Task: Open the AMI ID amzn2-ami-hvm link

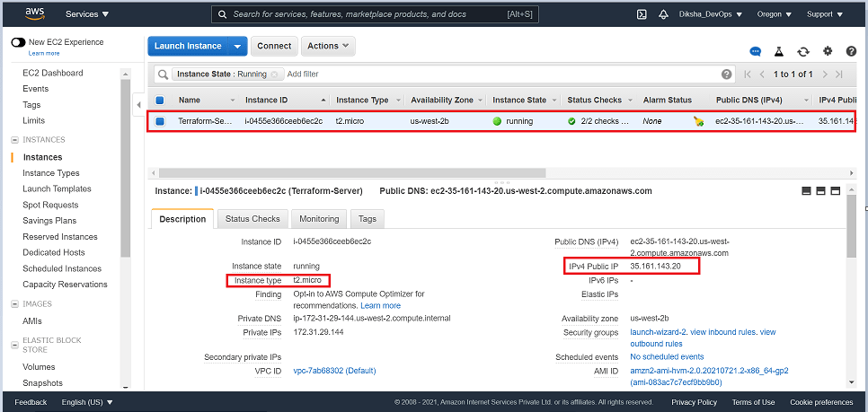Action: click(x=709, y=376)
